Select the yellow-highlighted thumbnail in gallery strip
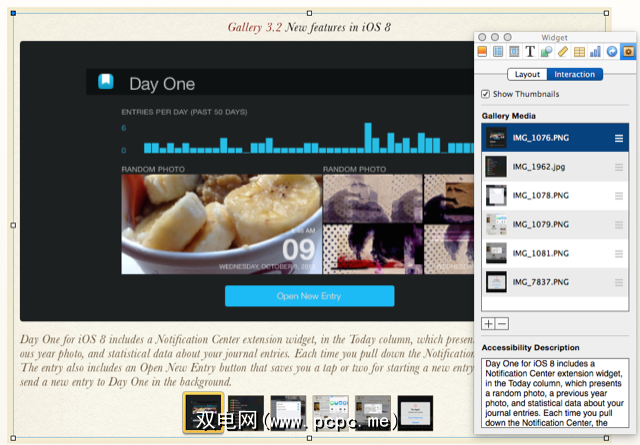This screenshot has width=640, height=445. (203, 412)
